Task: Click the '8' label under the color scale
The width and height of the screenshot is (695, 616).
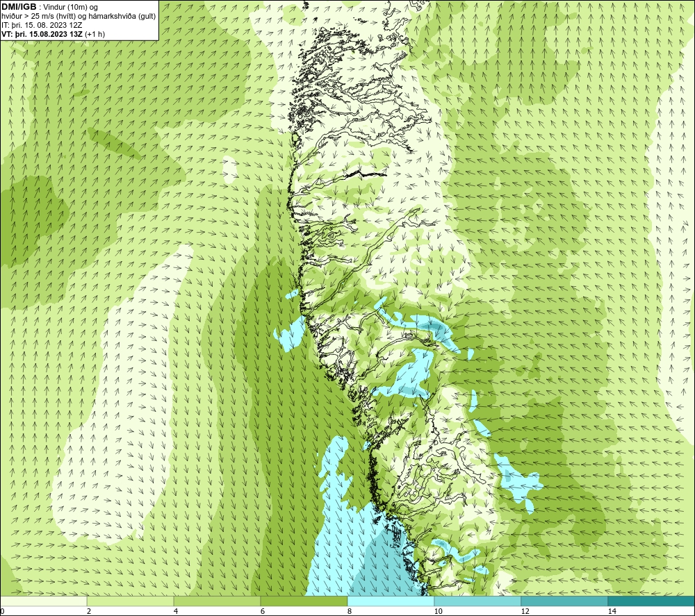Action: pyautogui.click(x=350, y=611)
